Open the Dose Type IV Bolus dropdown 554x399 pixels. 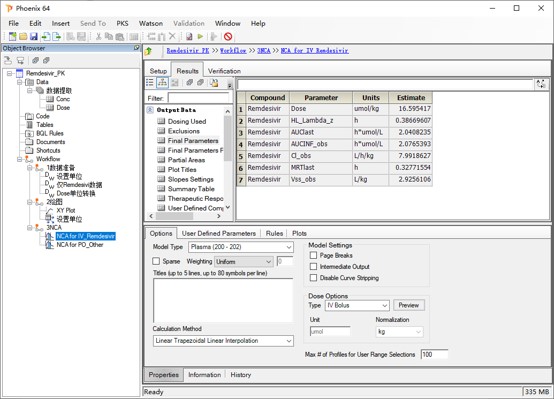[x=357, y=305]
